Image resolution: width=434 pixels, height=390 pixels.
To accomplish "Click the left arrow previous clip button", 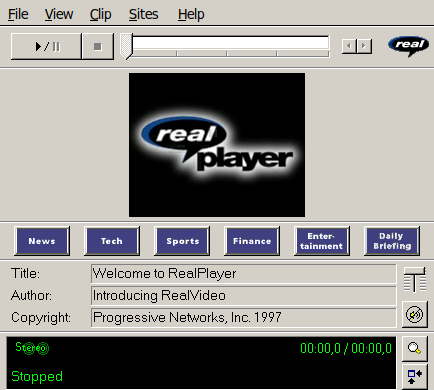I will [349, 46].
